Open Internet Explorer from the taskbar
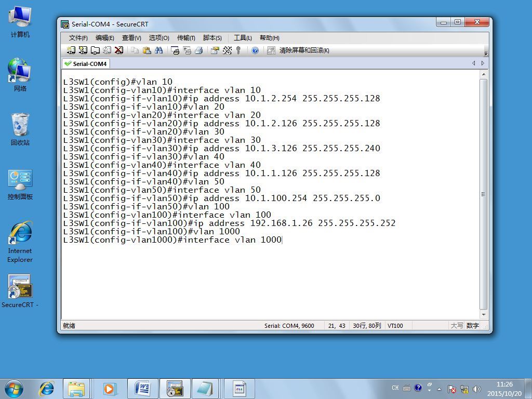Image resolution: width=532 pixels, height=399 pixels. pyautogui.click(x=46, y=389)
